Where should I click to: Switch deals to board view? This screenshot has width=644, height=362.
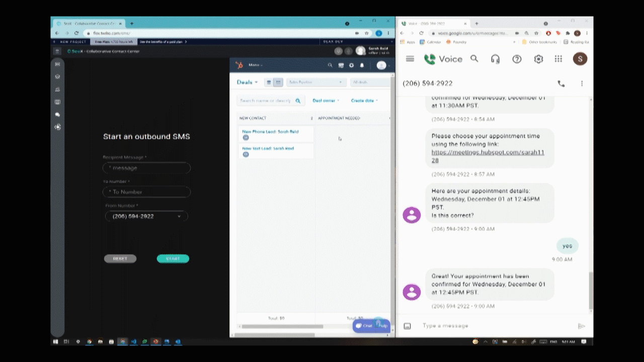click(278, 82)
